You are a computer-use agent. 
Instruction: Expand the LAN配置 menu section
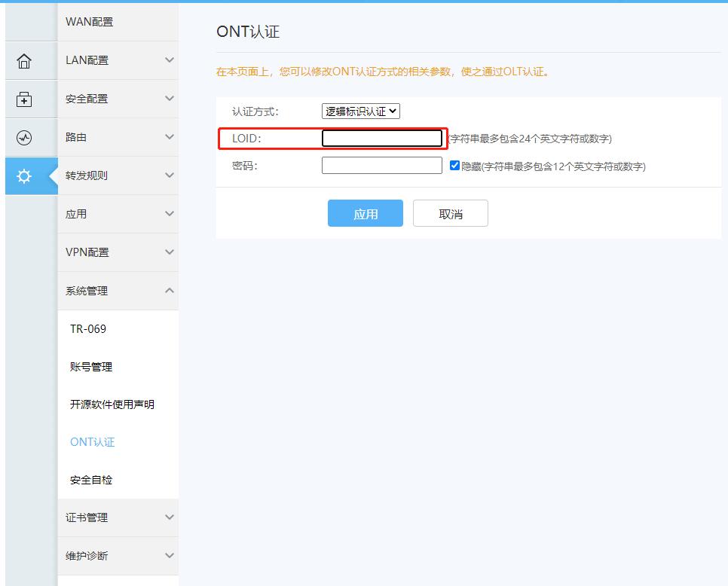tap(118, 60)
